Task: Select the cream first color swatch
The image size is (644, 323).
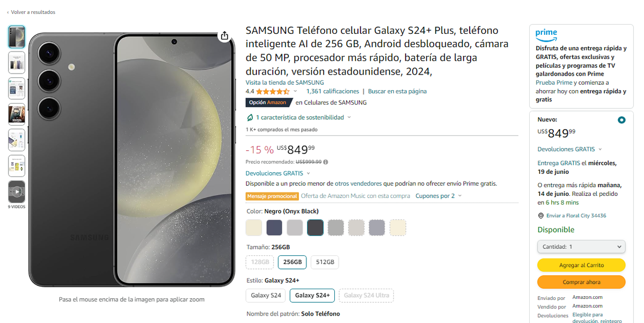Action: pyautogui.click(x=254, y=227)
